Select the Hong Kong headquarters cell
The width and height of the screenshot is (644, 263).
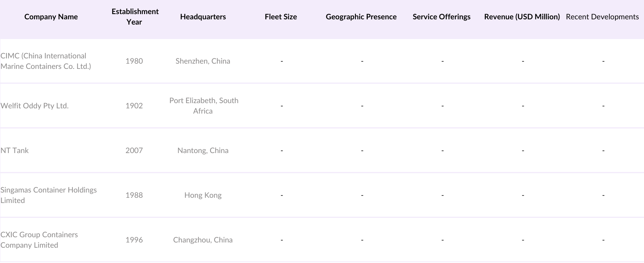[203, 195]
